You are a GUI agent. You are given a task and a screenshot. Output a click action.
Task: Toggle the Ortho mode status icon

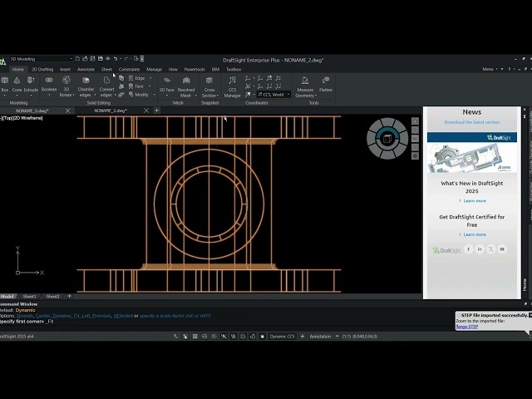[204, 336]
